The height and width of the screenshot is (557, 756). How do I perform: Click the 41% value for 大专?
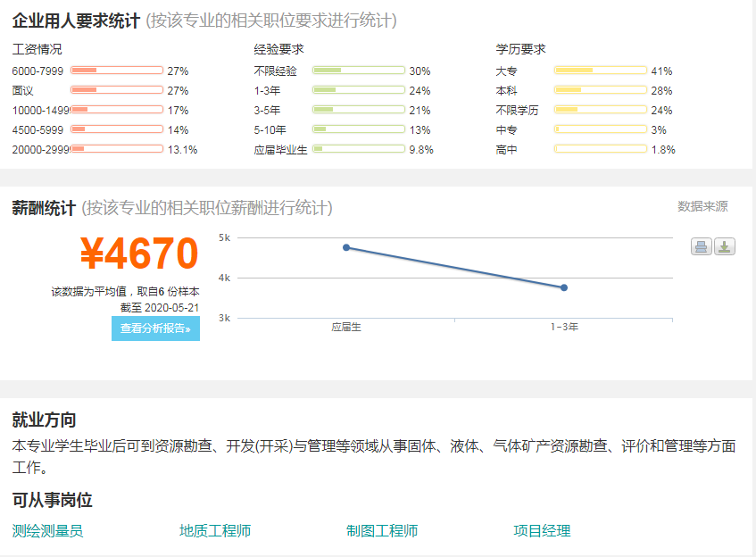coord(661,71)
